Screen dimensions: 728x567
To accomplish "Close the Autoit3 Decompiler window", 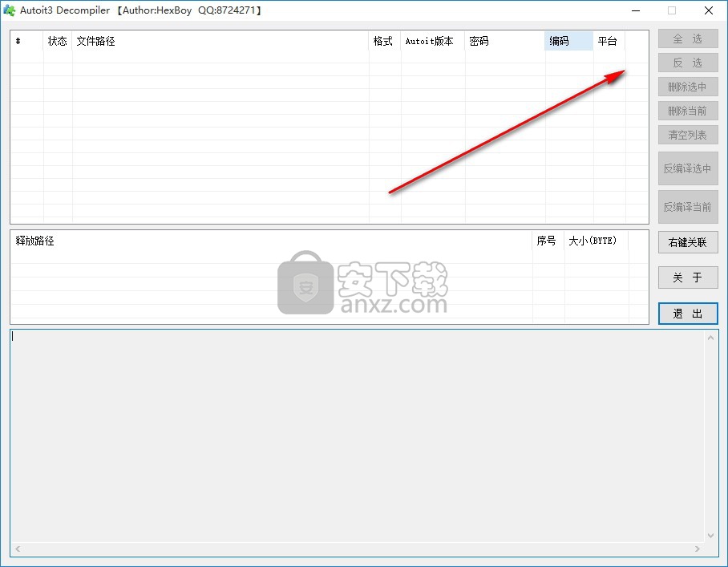I will click(709, 10).
